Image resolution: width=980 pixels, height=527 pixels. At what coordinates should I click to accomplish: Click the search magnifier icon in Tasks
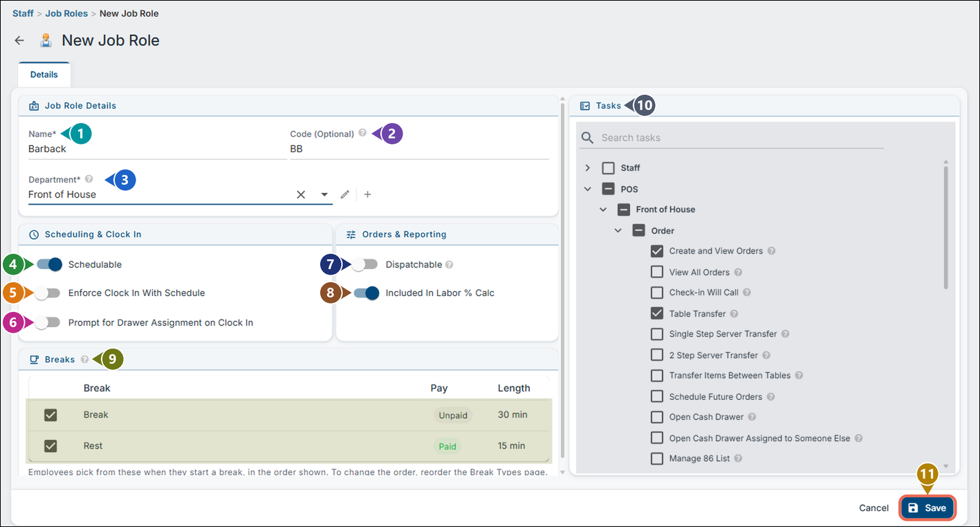point(588,138)
